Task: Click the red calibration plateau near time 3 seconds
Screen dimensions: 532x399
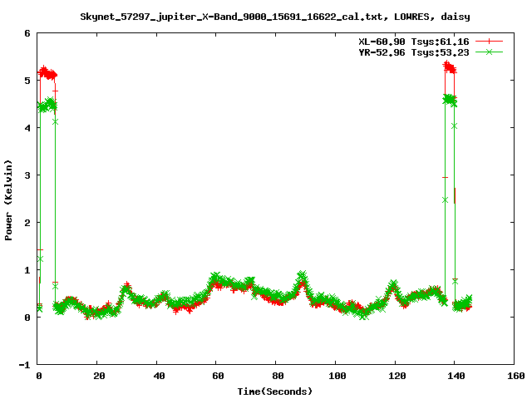Action: pyautogui.click(x=48, y=73)
